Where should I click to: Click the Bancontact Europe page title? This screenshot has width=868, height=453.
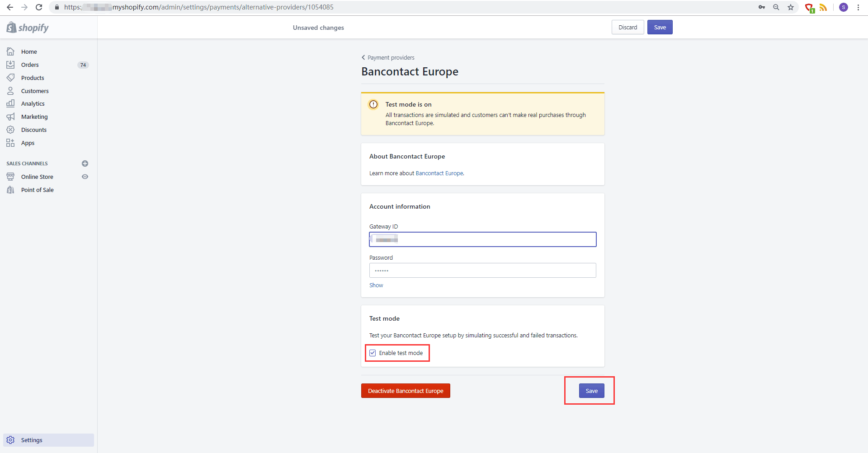410,71
